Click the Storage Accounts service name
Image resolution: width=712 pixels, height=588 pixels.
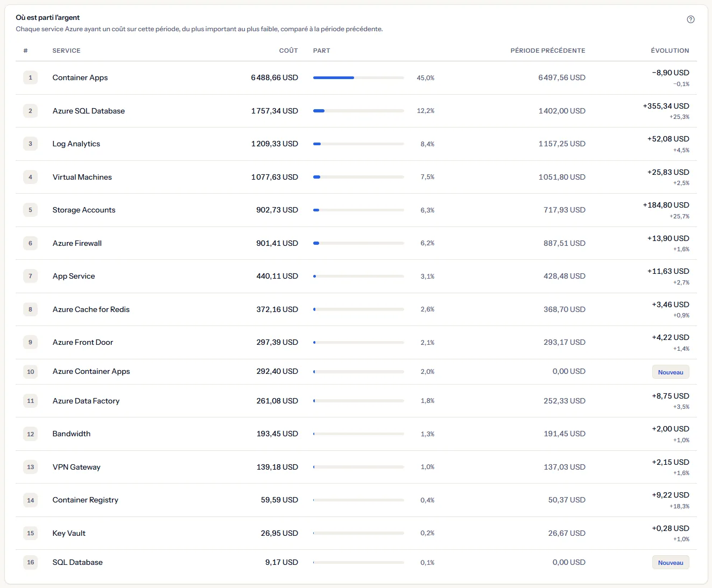(84, 210)
